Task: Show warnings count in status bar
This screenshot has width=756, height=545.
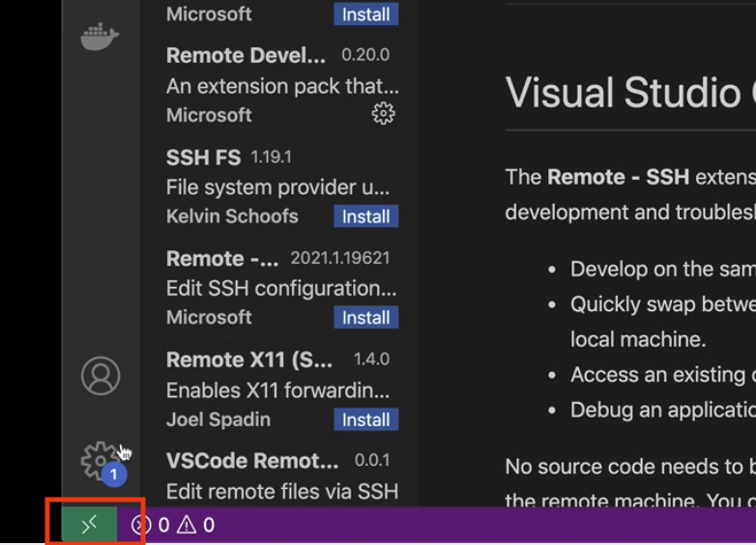Action: pos(195,525)
